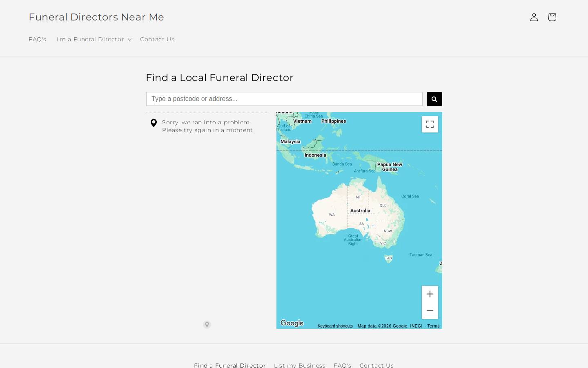This screenshot has width=588, height=368.
Task: Click the Vietnam label on map
Action: [x=302, y=121]
